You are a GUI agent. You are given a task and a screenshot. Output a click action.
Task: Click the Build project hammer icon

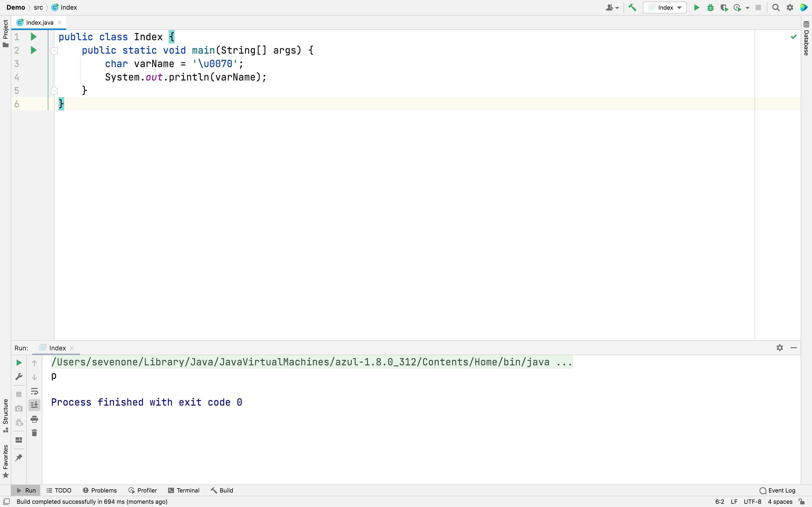pos(632,8)
